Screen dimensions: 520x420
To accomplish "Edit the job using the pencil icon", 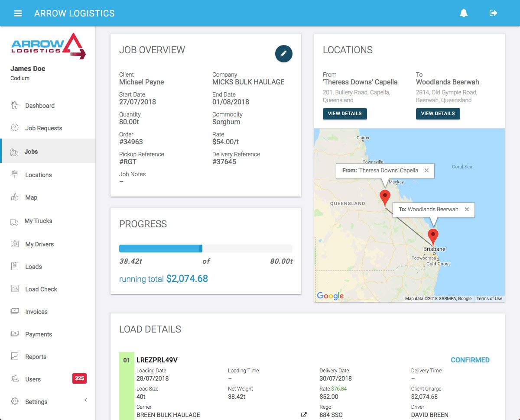I will tap(283, 54).
